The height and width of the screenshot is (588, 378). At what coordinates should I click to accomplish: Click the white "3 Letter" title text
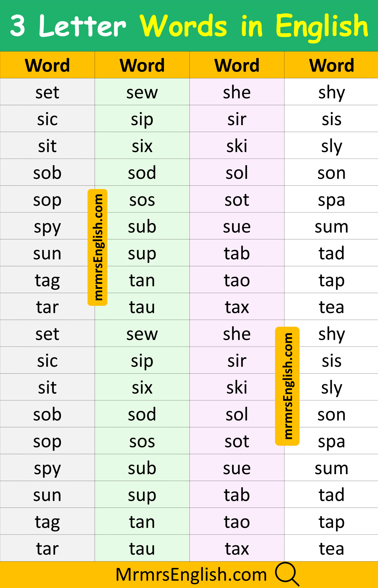point(68,26)
